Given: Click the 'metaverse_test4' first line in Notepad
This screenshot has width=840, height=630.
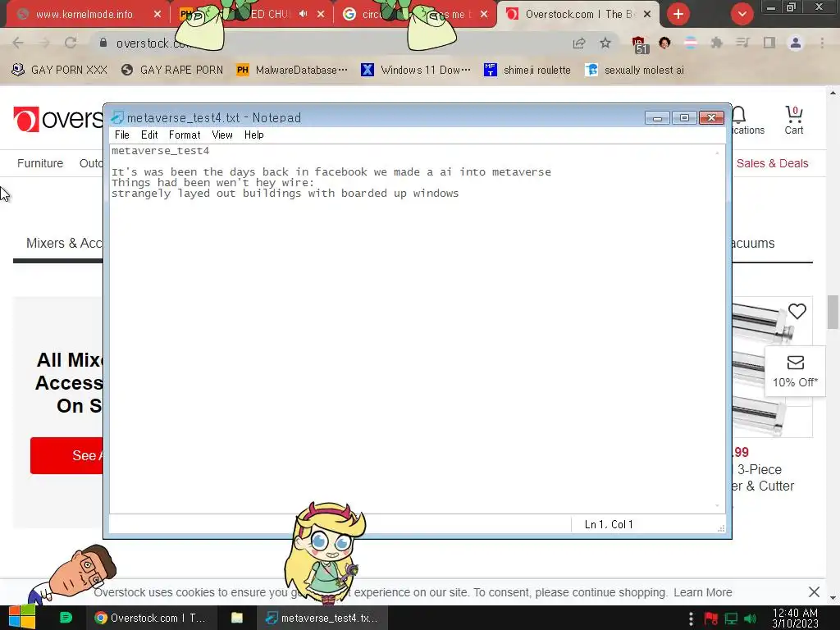Looking at the screenshot, I should coord(160,151).
